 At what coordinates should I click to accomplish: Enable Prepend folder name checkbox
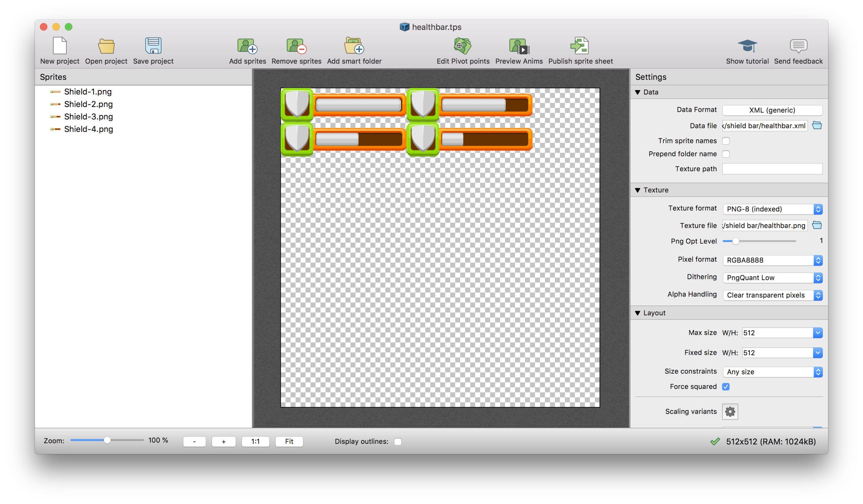click(x=726, y=154)
